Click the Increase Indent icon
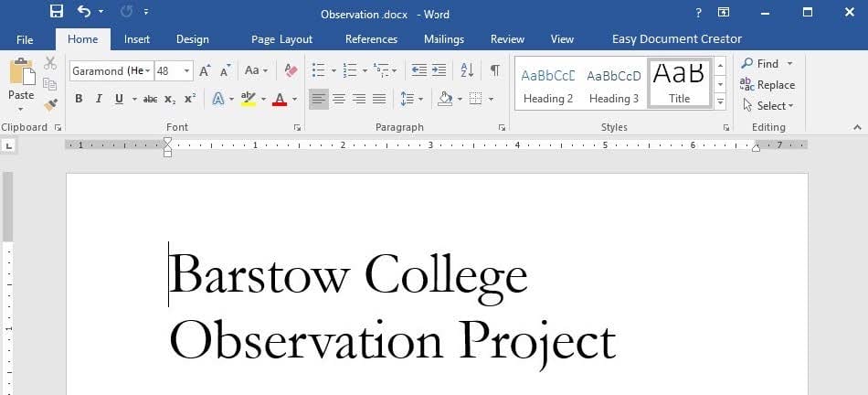 439,70
